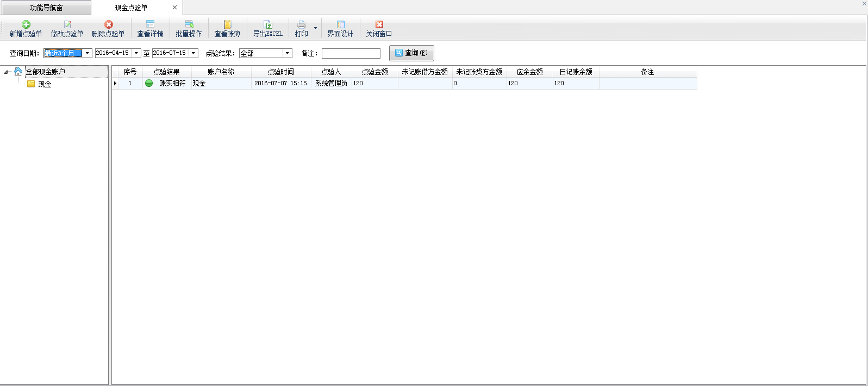
Task: Switch to the 功能导航窗 tab
Action: pyautogui.click(x=46, y=8)
